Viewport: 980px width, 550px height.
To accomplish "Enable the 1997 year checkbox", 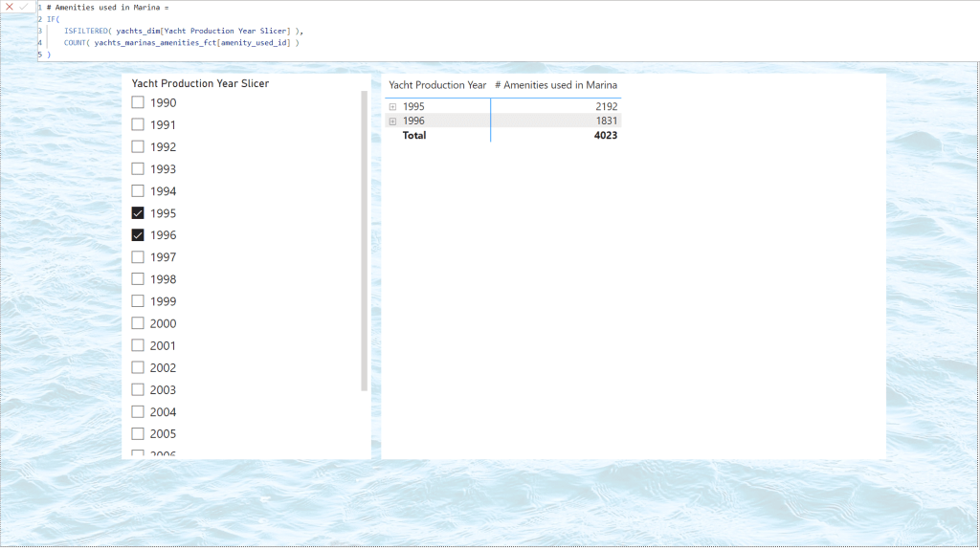I will [138, 257].
